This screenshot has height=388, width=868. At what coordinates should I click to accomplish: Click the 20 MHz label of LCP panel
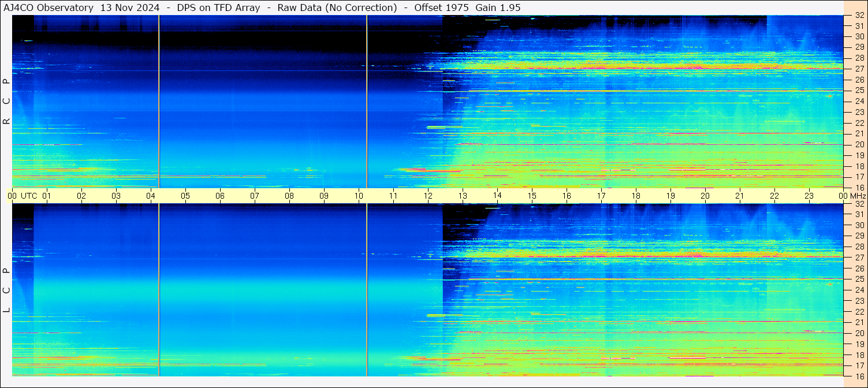click(x=859, y=333)
